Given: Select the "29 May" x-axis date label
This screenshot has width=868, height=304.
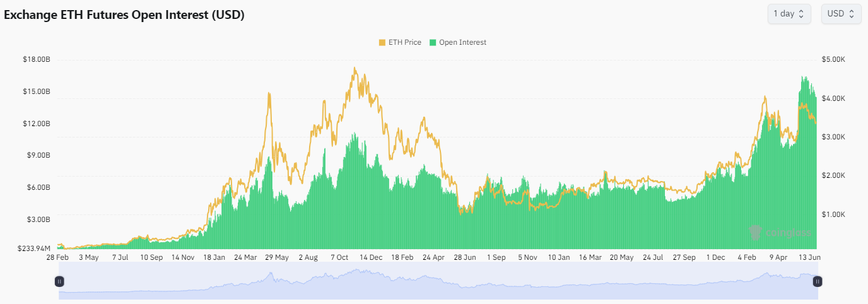Looking at the screenshot, I should point(277,257).
